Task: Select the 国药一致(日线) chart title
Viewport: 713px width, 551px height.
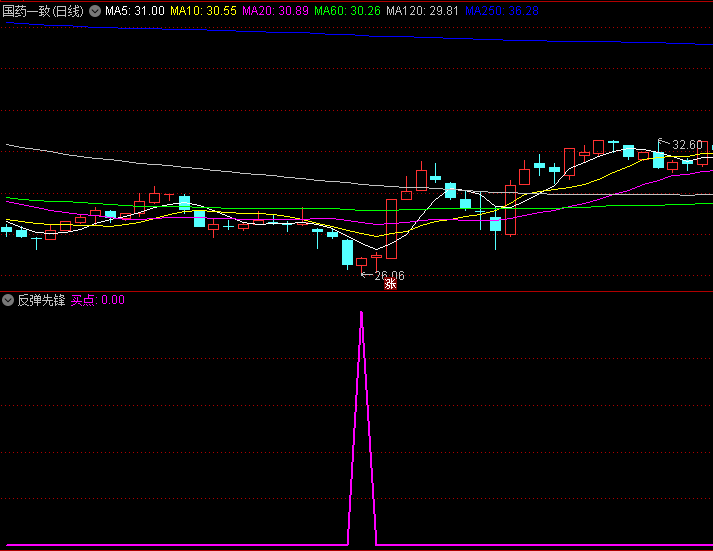Action: pos(43,11)
